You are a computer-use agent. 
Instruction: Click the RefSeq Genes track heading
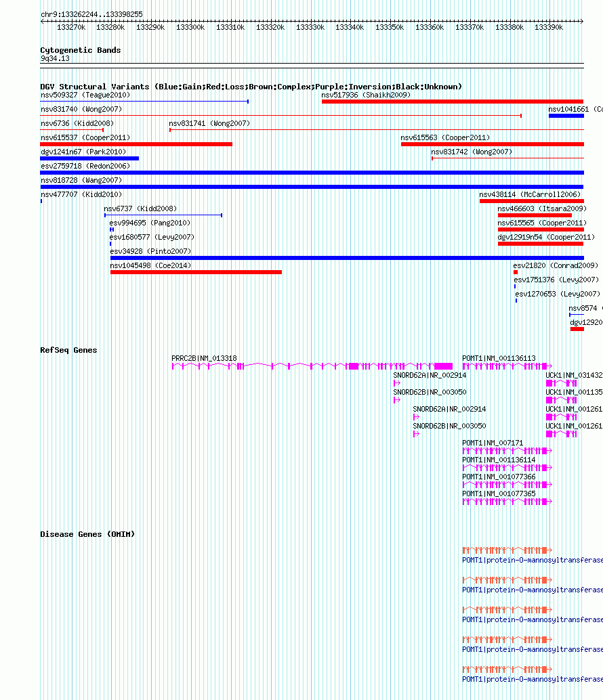pyautogui.click(x=68, y=351)
